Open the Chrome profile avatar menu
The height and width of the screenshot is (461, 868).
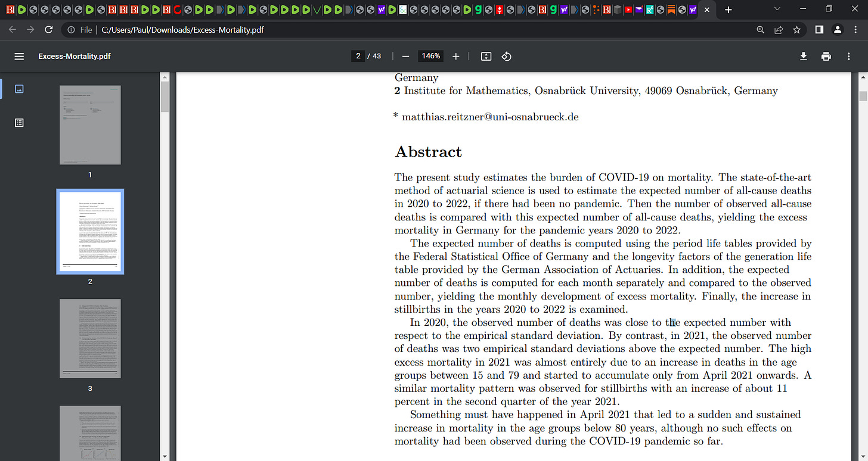[x=838, y=29]
